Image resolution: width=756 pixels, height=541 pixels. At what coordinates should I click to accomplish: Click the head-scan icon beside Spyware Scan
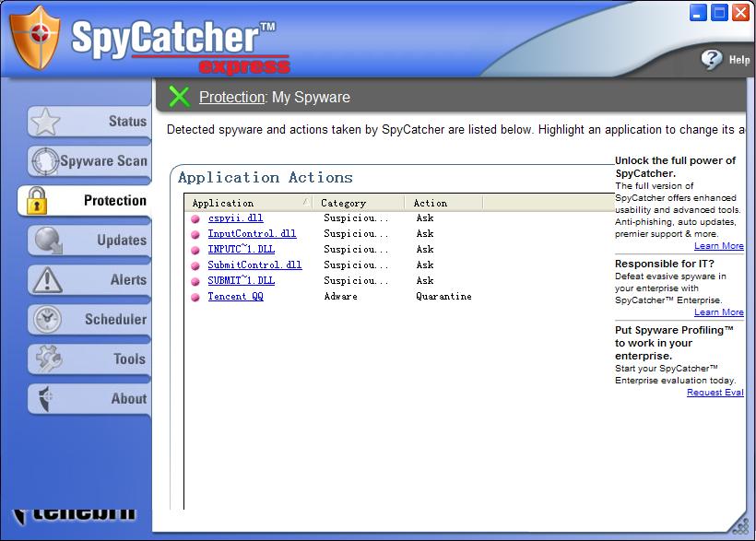pyautogui.click(x=45, y=161)
